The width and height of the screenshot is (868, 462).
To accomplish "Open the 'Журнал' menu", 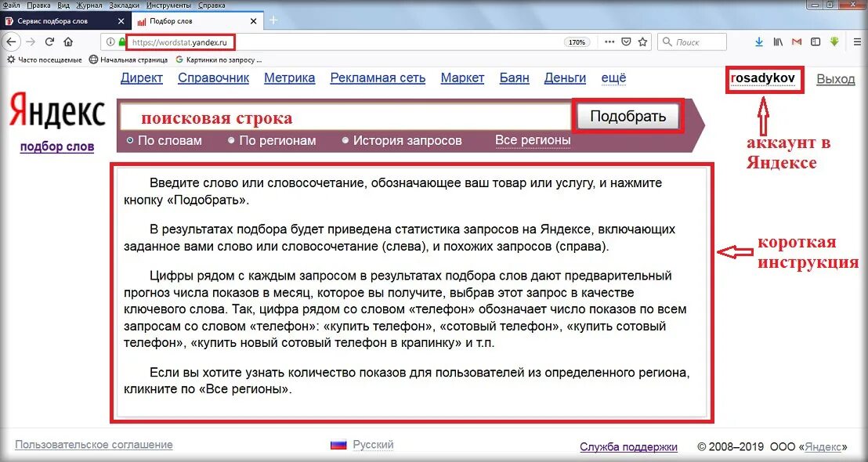I will [89, 5].
